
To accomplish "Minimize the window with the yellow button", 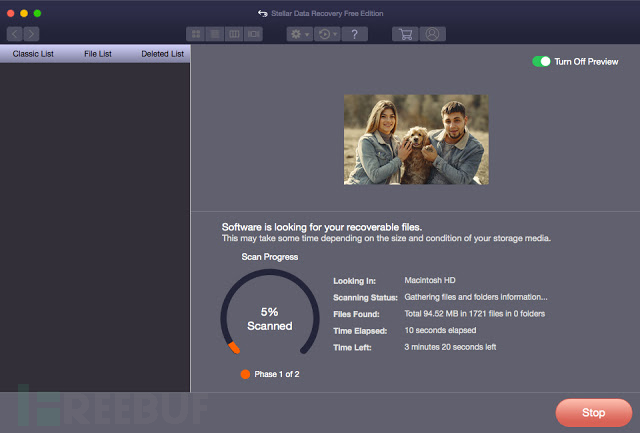I will pyautogui.click(x=24, y=13).
